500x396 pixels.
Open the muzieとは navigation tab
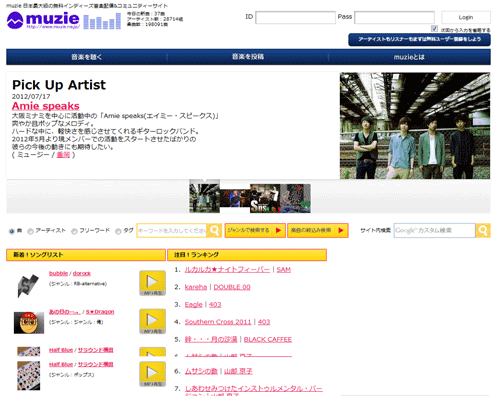point(409,57)
